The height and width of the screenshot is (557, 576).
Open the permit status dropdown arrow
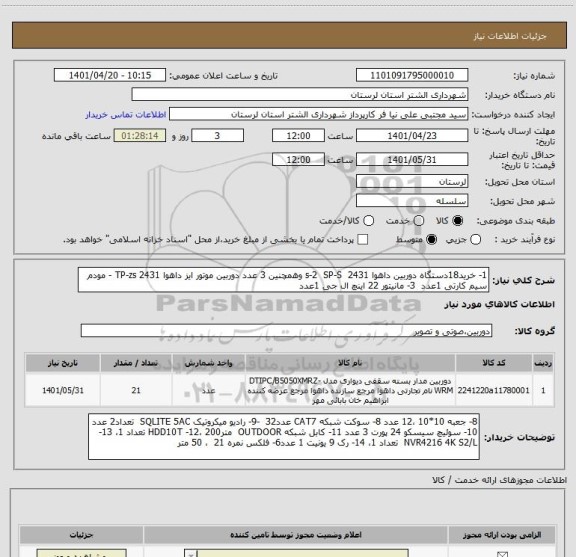[191, 554]
